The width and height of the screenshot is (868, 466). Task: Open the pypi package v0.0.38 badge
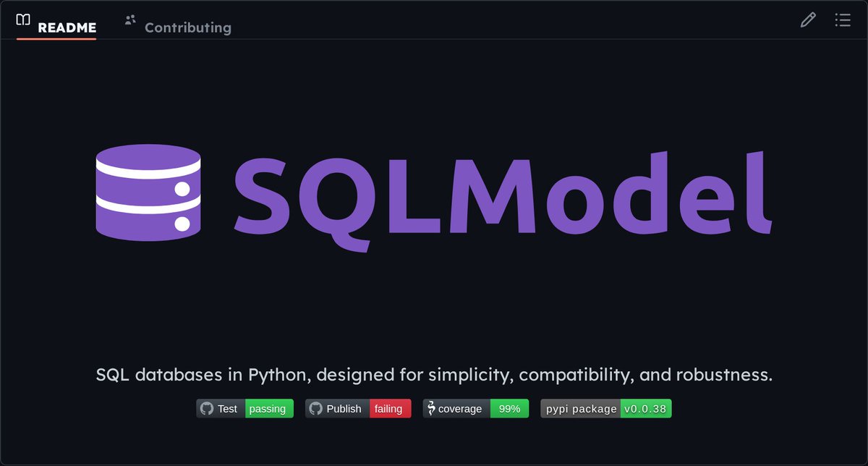click(x=606, y=409)
